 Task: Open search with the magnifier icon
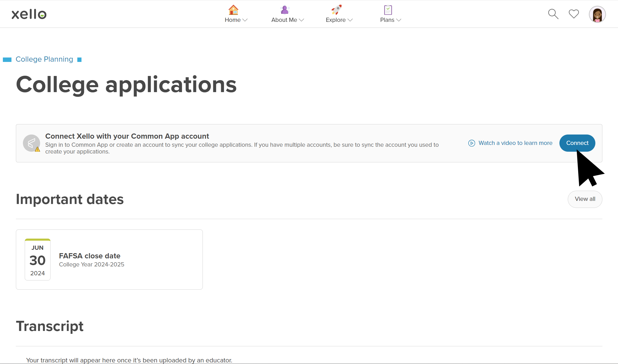pyautogui.click(x=553, y=14)
